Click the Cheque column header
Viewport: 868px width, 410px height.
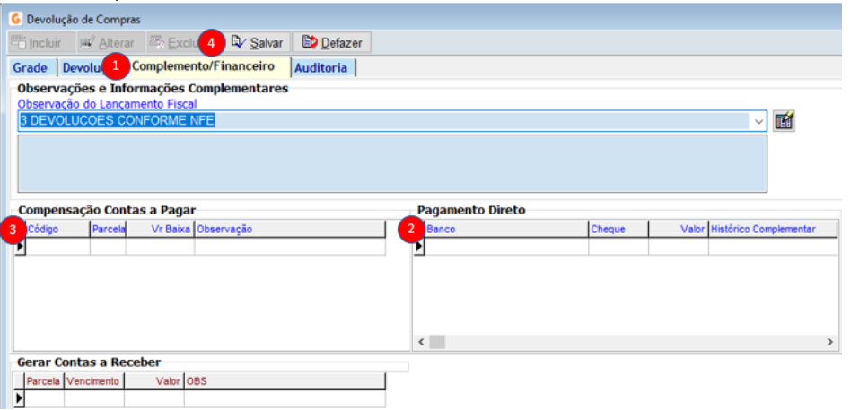[x=618, y=229]
